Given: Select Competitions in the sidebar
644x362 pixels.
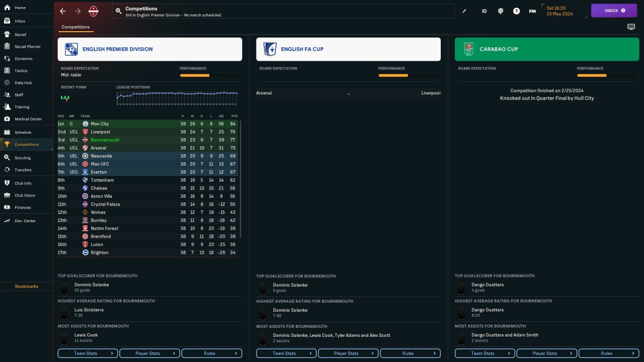Looking at the screenshot, I should 27,144.
